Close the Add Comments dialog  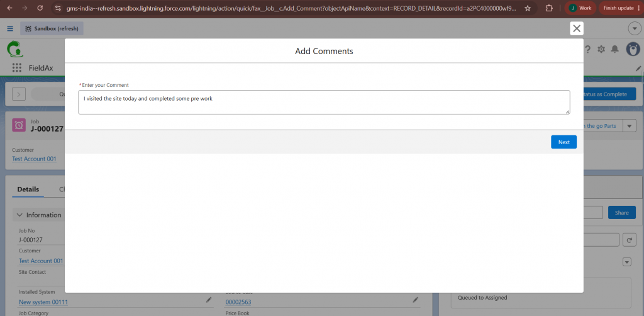click(577, 28)
